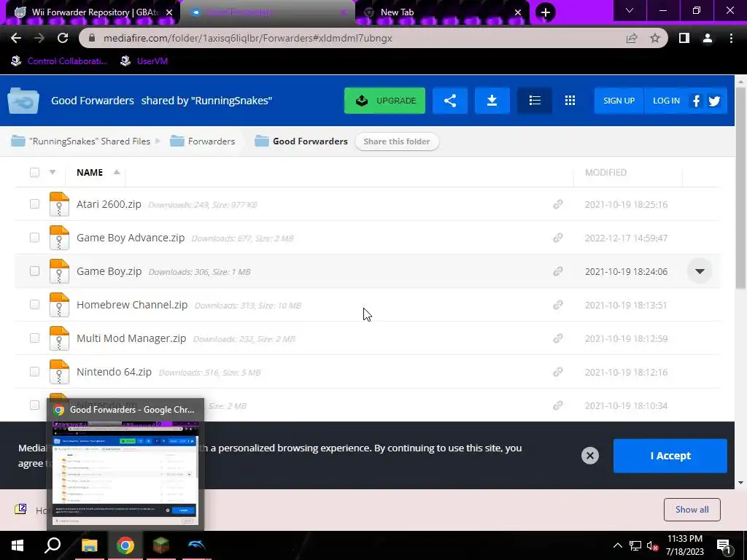
Task: Open UserVM bookmark
Action: [x=144, y=61]
